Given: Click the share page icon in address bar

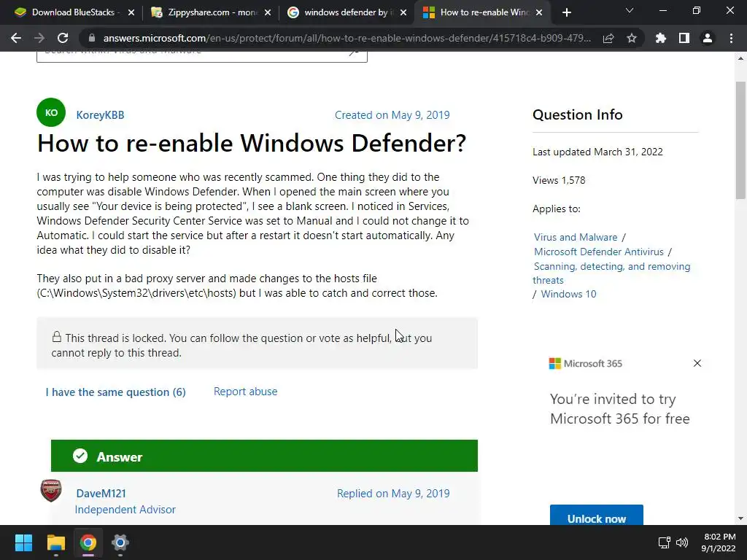Looking at the screenshot, I should (x=608, y=38).
